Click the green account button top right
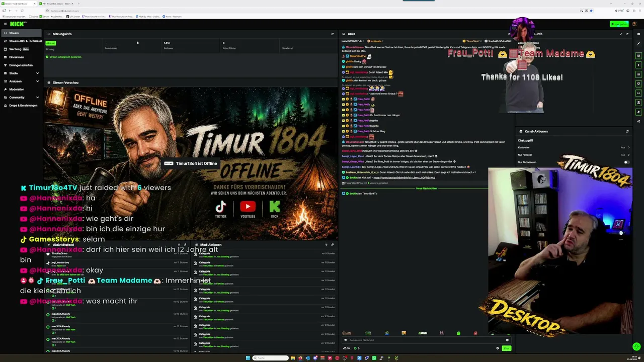 click(x=619, y=24)
